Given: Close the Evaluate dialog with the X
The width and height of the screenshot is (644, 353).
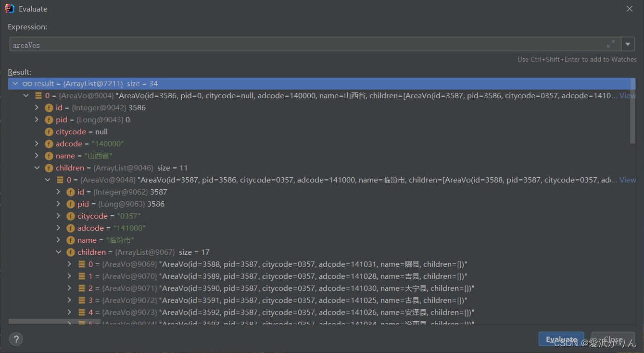Looking at the screenshot, I should (630, 9).
